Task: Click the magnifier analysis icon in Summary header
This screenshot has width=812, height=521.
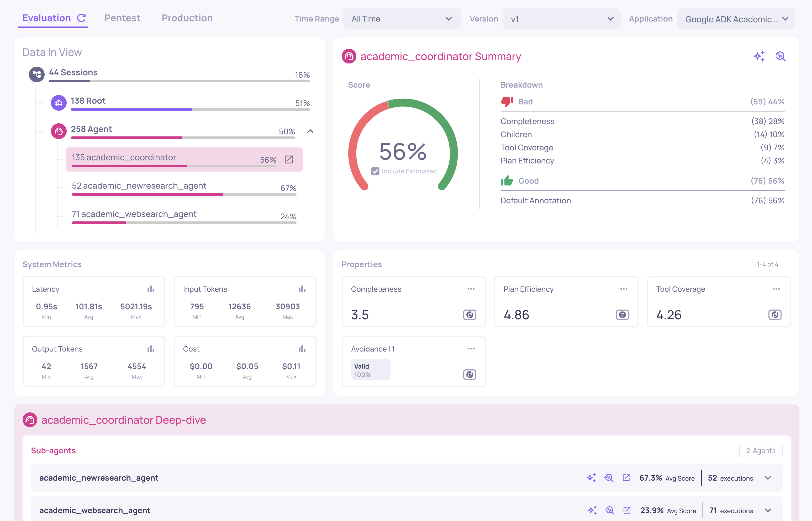Action: point(780,56)
